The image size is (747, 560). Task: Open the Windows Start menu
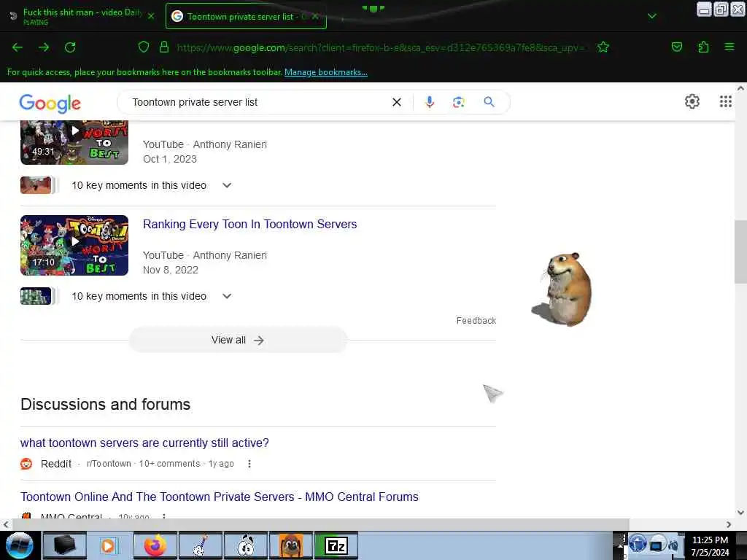19,545
